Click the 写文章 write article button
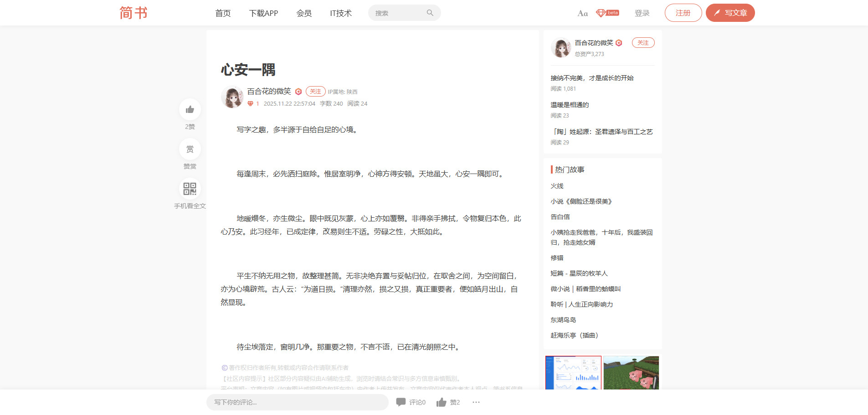The width and height of the screenshot is (868, 415). coord(730,13)
